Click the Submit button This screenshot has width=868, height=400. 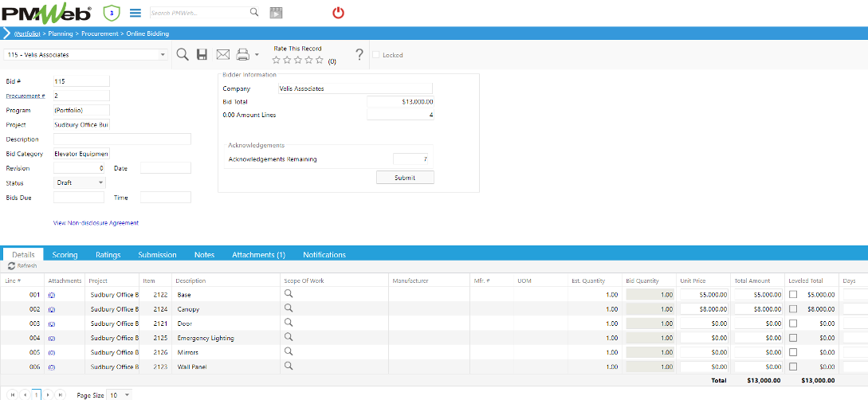pos(405,178)
